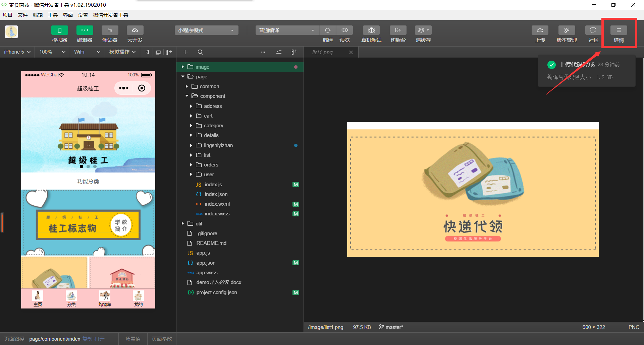Tap the 分类 tab in simulator
The height and width of the screenshot is (345, 644).
click(x=71, y=299)
